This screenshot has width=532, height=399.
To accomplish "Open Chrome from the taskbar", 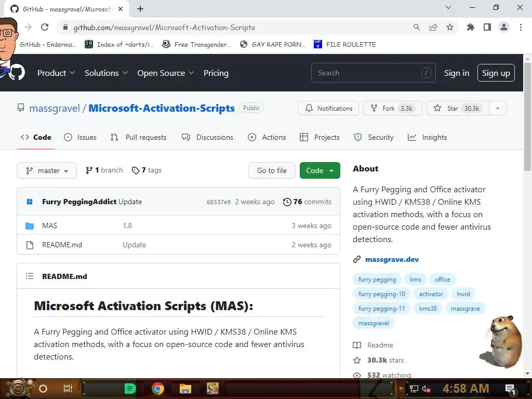I will click(158, 389).
